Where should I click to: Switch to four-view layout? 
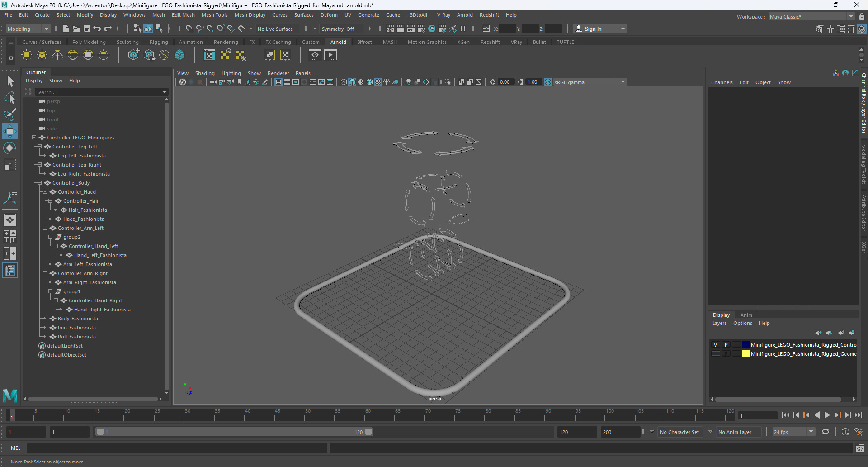[10, 237]
